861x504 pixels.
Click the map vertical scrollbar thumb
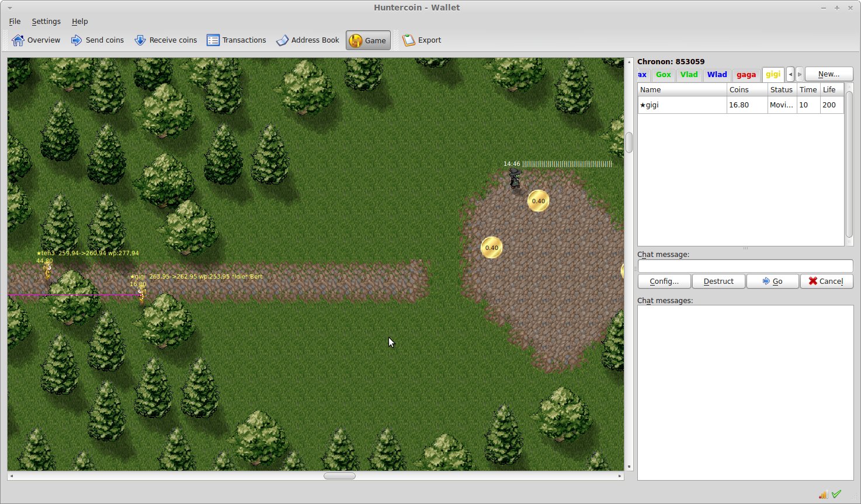pos(629,142)
